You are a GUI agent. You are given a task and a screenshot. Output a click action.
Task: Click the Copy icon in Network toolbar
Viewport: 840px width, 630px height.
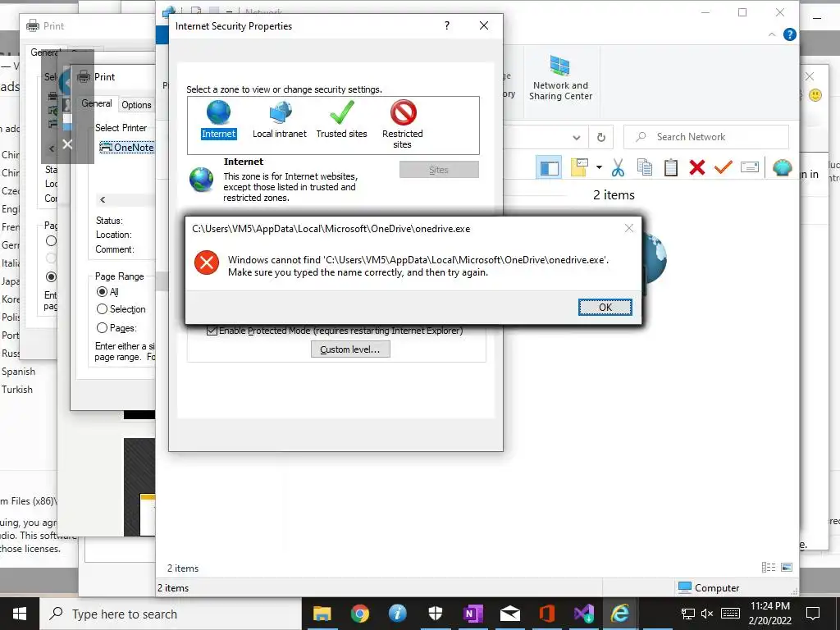(645, 167)
